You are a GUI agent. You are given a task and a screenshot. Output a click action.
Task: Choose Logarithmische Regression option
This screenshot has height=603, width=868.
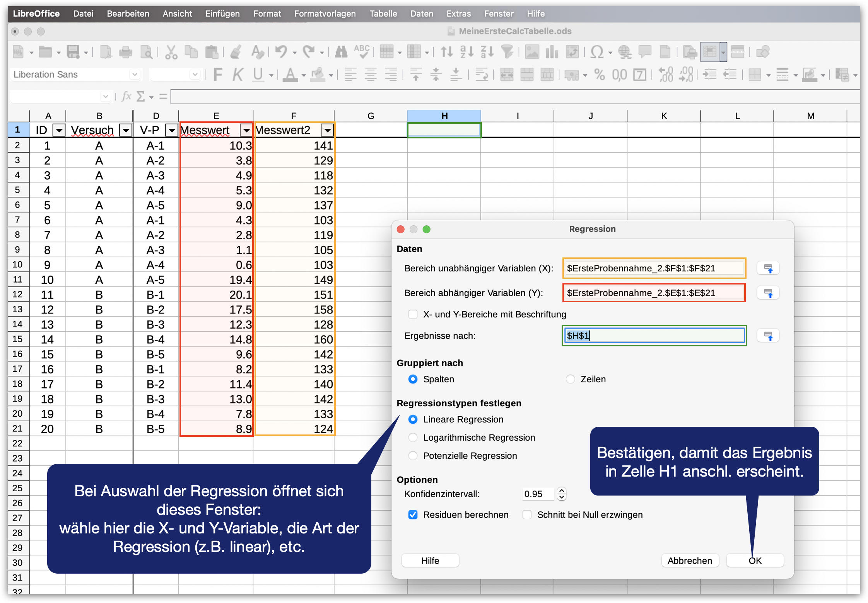(413, 438)
